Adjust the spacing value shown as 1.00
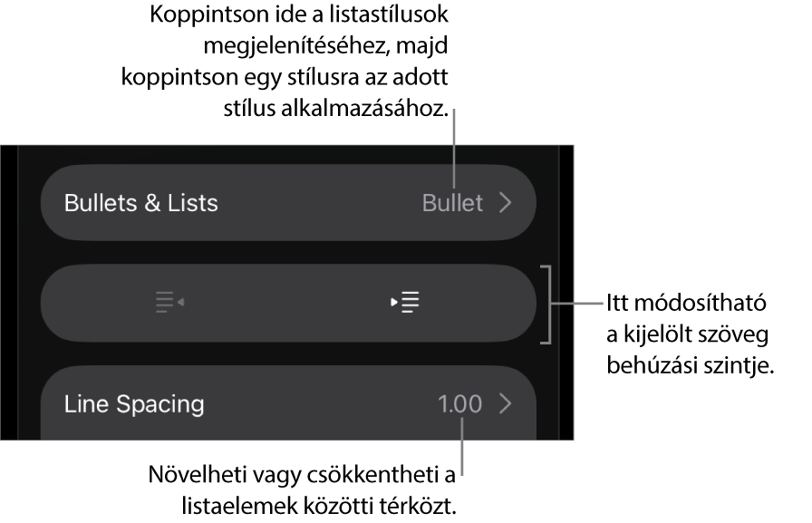Image resolution: width=812 pixels, height=523 pixels. click(x=459, y=404)
